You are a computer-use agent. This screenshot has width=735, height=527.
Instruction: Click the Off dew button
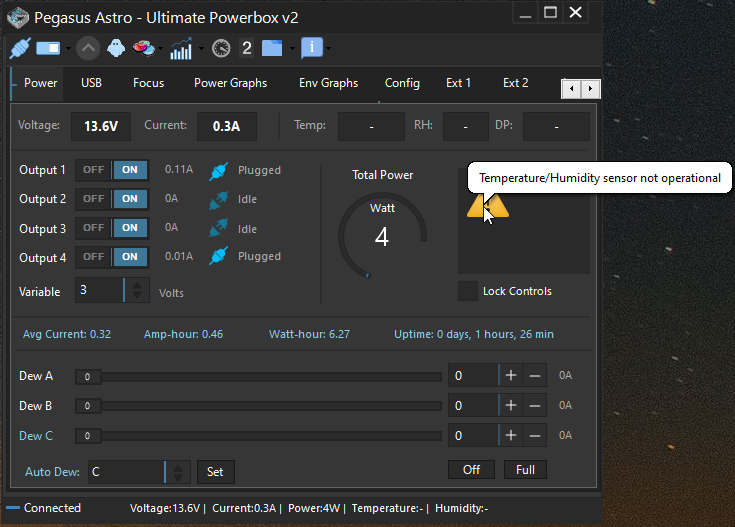pos(472,470)
